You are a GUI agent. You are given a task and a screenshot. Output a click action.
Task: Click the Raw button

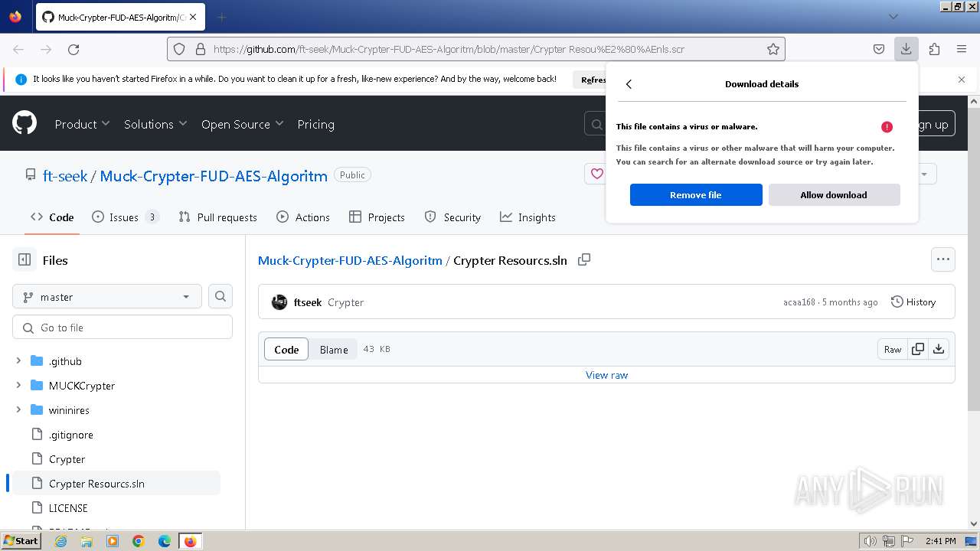[893, 350]
